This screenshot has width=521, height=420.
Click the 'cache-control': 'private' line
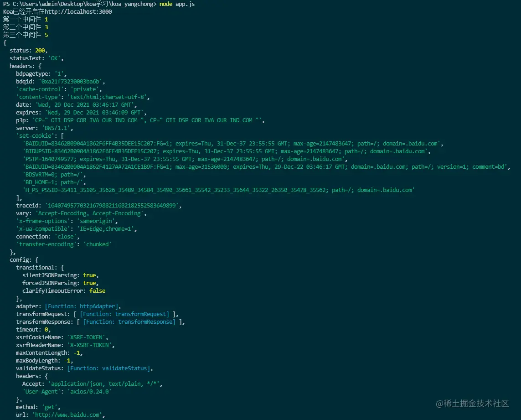coord(59,89)
